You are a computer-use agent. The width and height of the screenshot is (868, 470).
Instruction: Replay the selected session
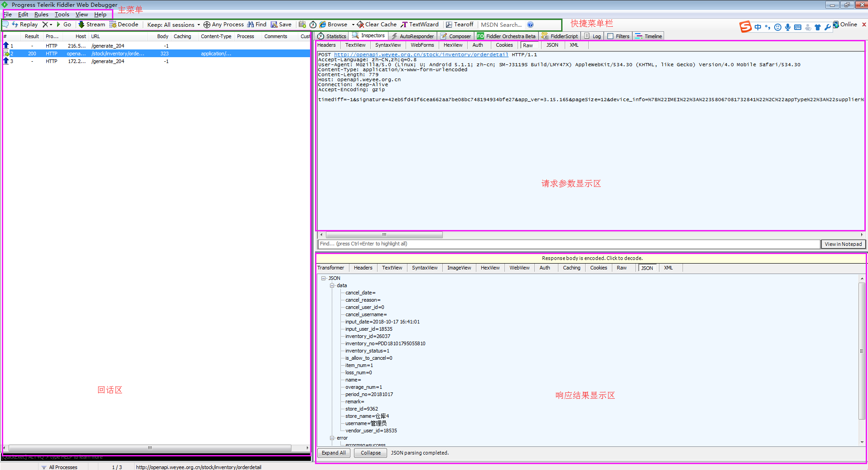[x=25, y=24]
